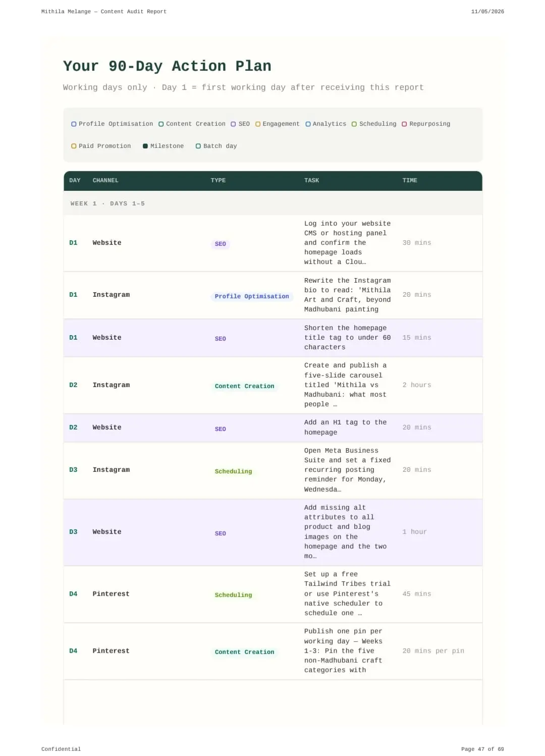
Task: Click the SEO tag in the 'Add missing alt' row
Action: click(x=221, y=534)
